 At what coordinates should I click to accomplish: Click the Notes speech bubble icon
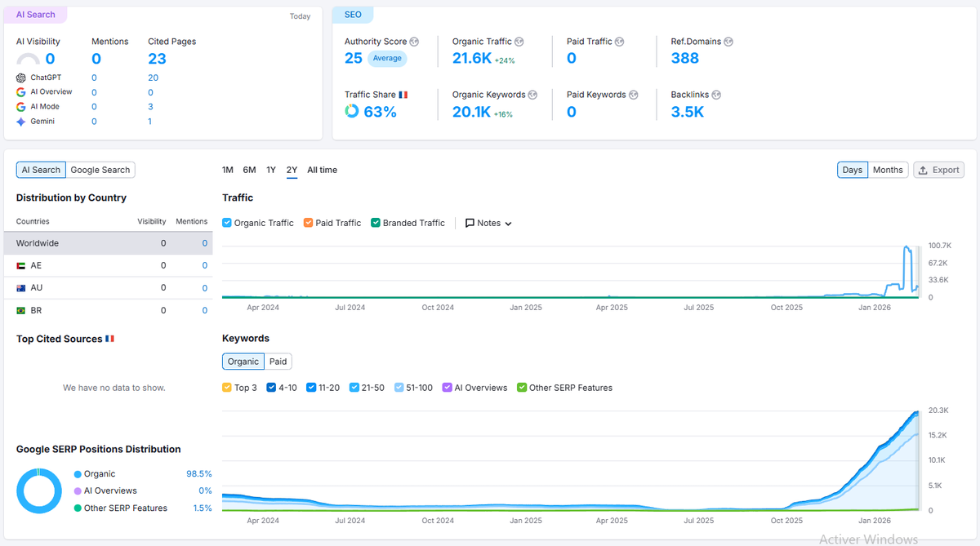tap(470, 223)
